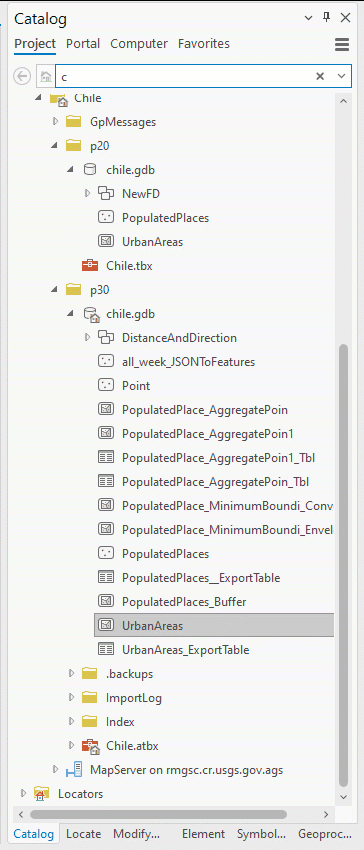Switch to the Computer tab

(x=139, y=43)
